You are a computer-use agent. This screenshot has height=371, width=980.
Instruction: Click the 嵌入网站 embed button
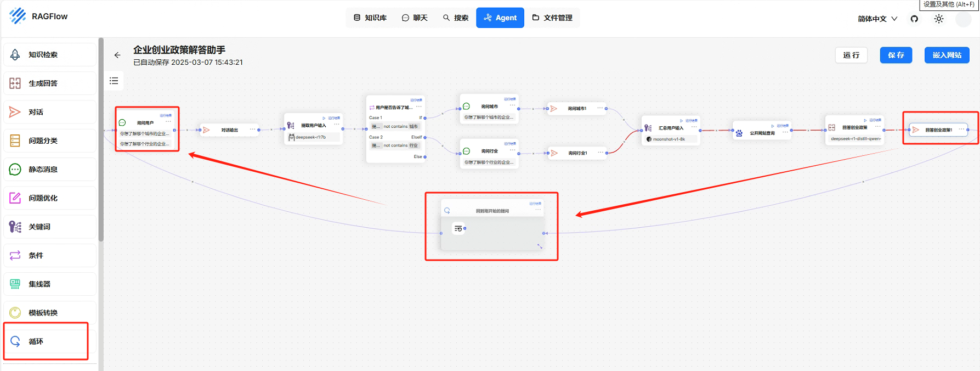[947, 55]
